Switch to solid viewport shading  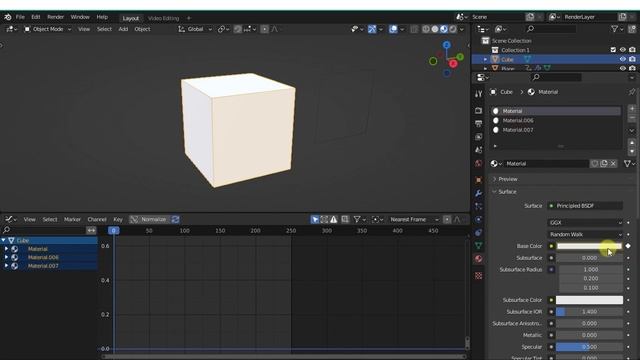[435, 29]
